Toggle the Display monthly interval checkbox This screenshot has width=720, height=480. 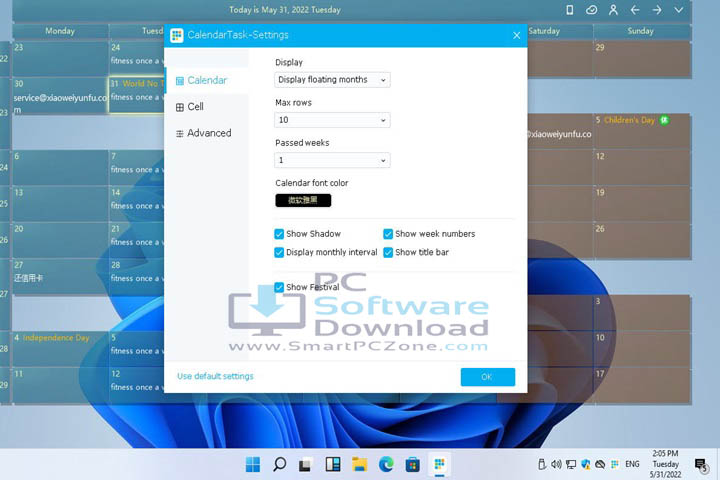coord(279,252)
